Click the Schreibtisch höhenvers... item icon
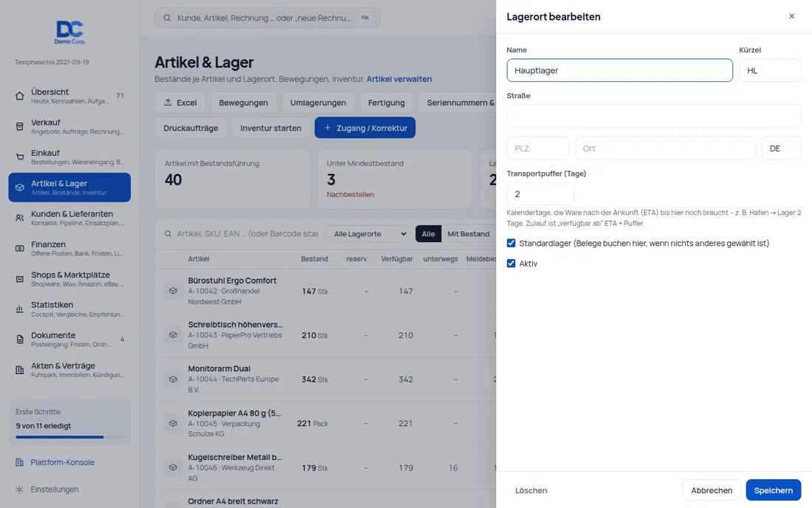Screen dimensions: 812x508 173,335
